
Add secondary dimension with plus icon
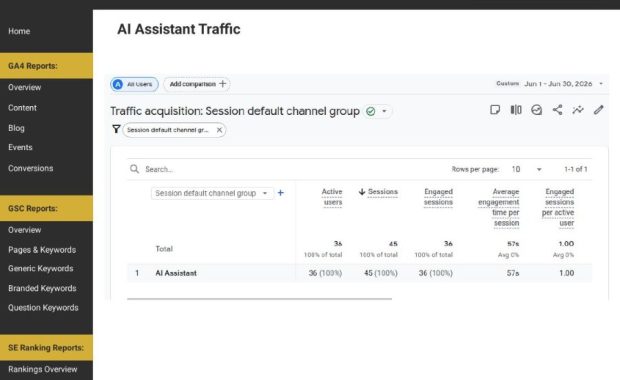pos(281,193)
